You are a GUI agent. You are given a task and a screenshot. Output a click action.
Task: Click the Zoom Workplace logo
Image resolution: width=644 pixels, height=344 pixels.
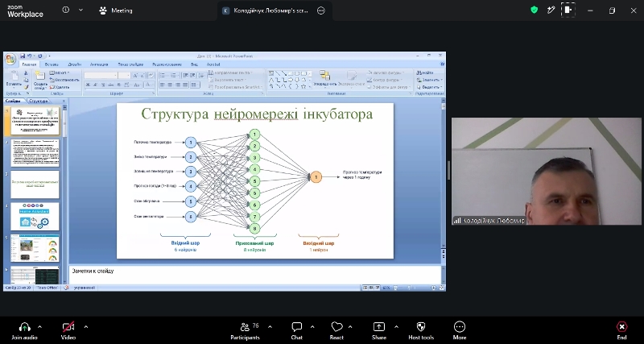[x=25, y=11]
